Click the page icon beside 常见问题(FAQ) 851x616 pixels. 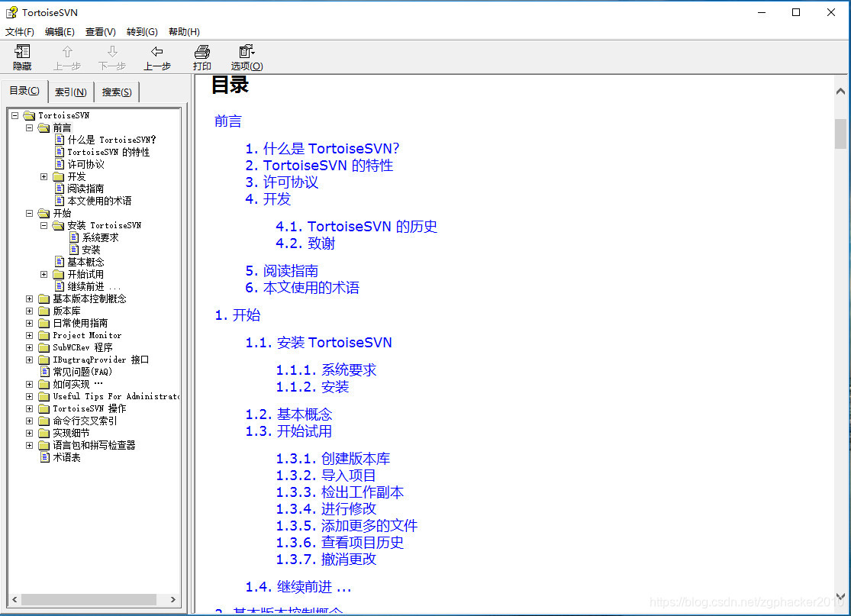coord(45,372)
